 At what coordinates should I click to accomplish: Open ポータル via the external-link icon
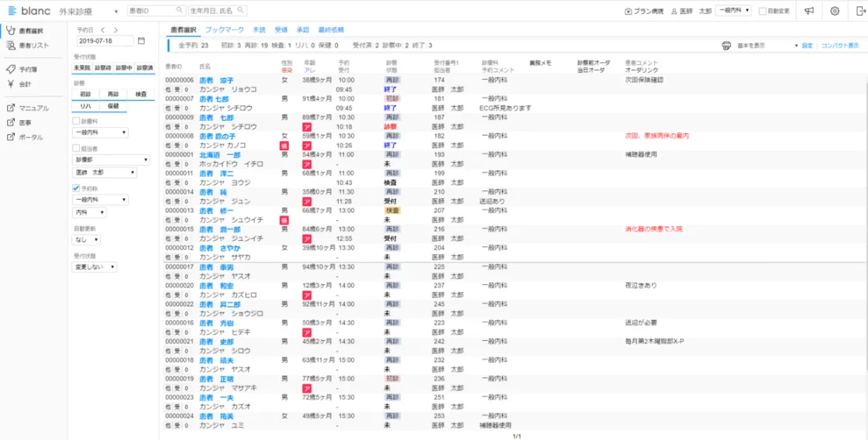coord(10,137)
